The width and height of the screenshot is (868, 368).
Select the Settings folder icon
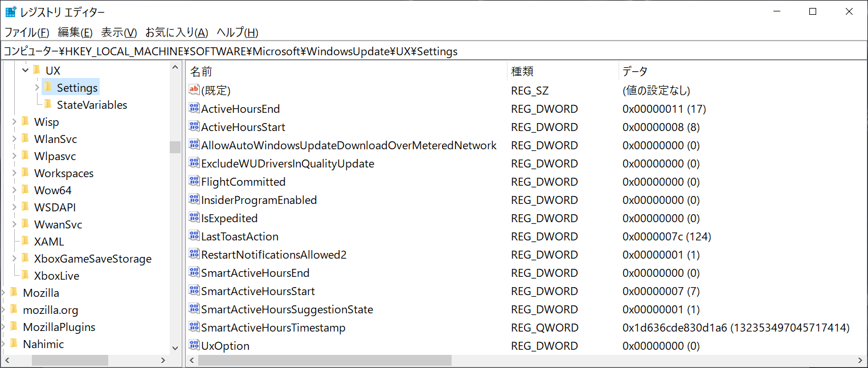(x=48, y=87)
